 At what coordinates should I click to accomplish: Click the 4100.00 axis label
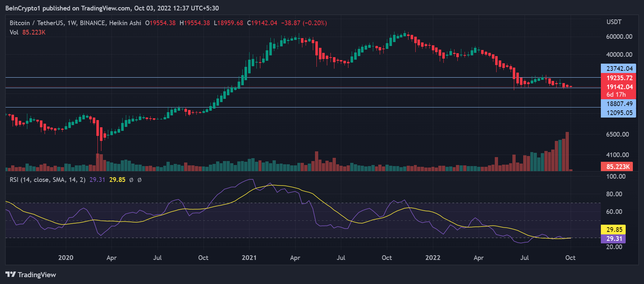[617, 155]
